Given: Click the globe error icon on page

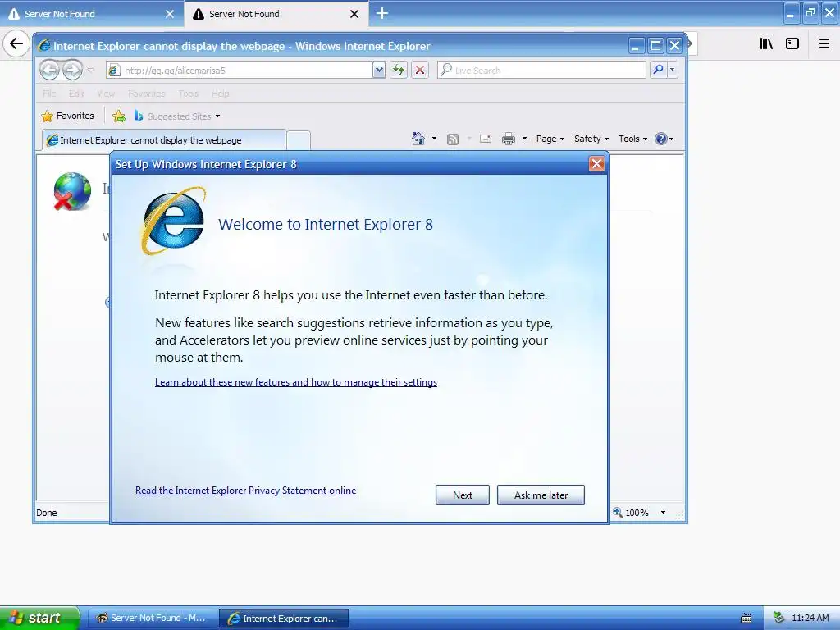Looking at the screenshot, I should [x=72, y=191].
